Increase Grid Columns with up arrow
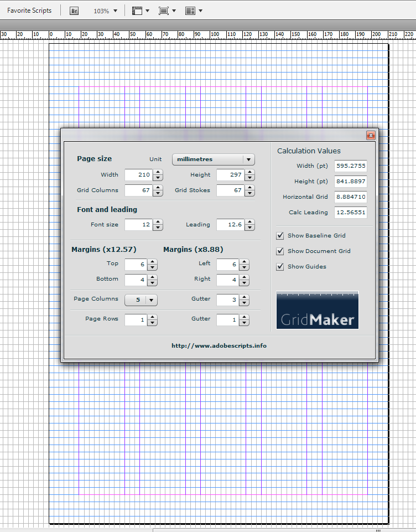This screenshot has width=416, height=532. (158, 188)
